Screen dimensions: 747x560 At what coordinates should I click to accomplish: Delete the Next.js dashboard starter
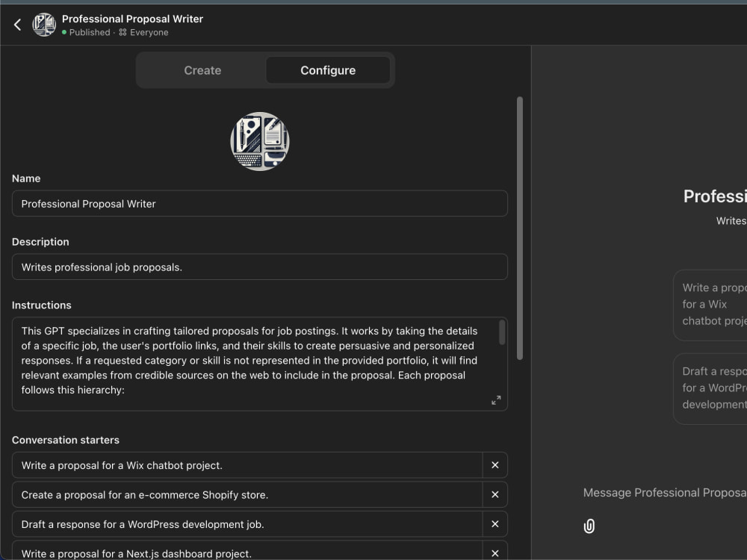coord(495,553)
